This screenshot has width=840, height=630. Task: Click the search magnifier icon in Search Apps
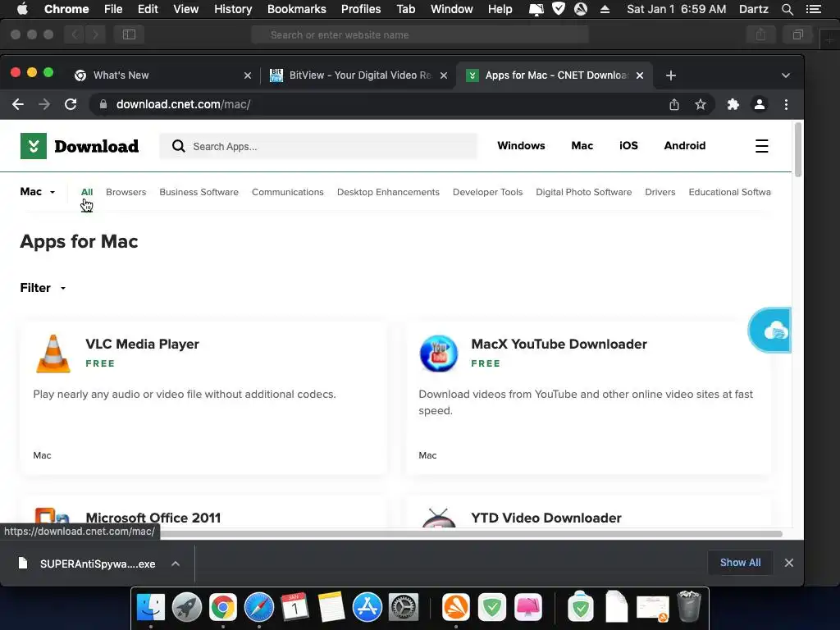click(178, 146)
